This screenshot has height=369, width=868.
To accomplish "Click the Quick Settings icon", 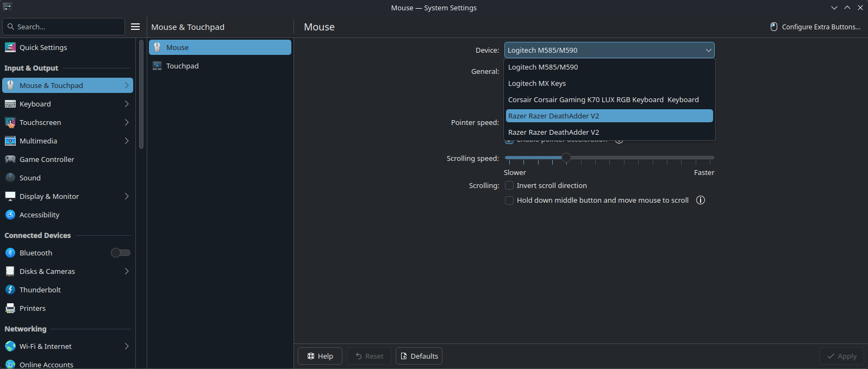I will click(10, 47).
